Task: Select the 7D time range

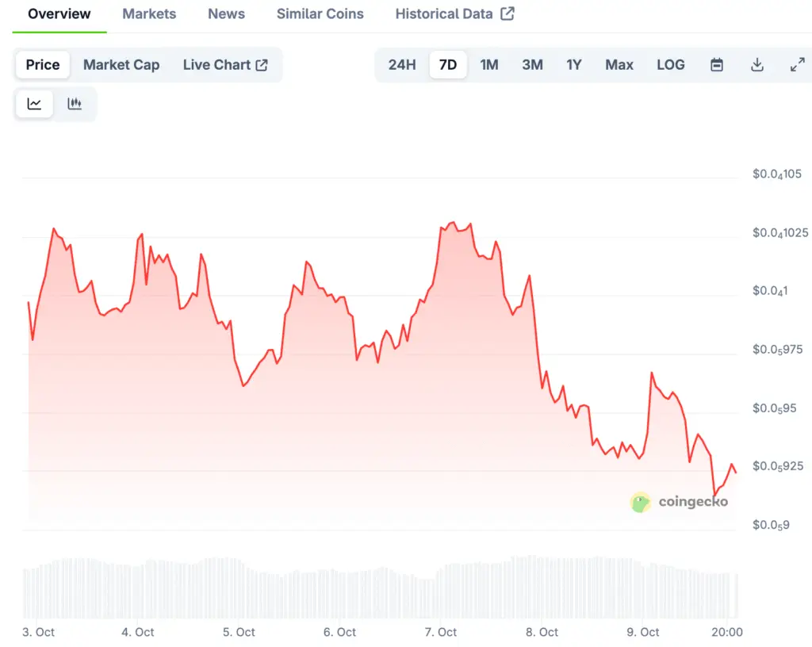Action: pyautogui.click(x=448, y=65)
